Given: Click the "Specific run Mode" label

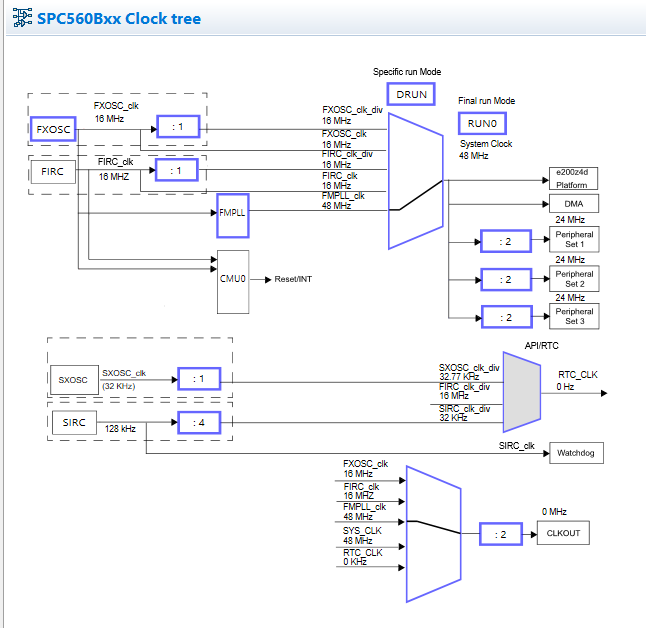Looking at the screenshot, I should 407,72.
